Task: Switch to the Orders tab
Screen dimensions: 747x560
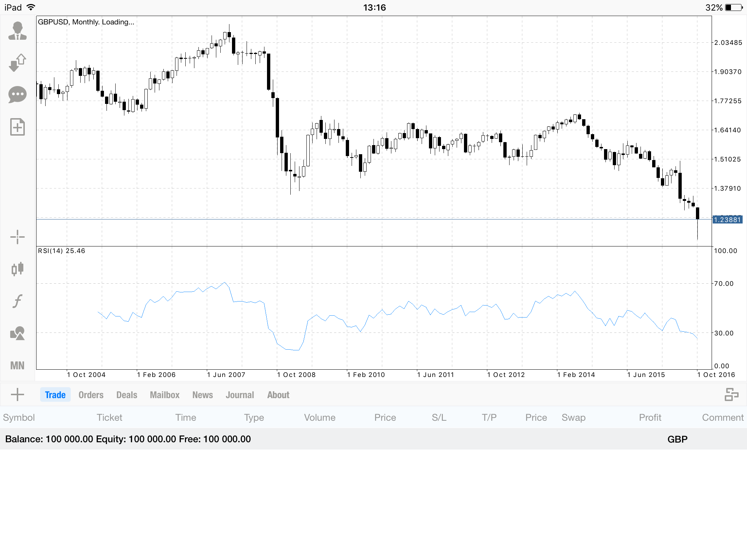Action: pyautogui.click(x=91, y=395)
